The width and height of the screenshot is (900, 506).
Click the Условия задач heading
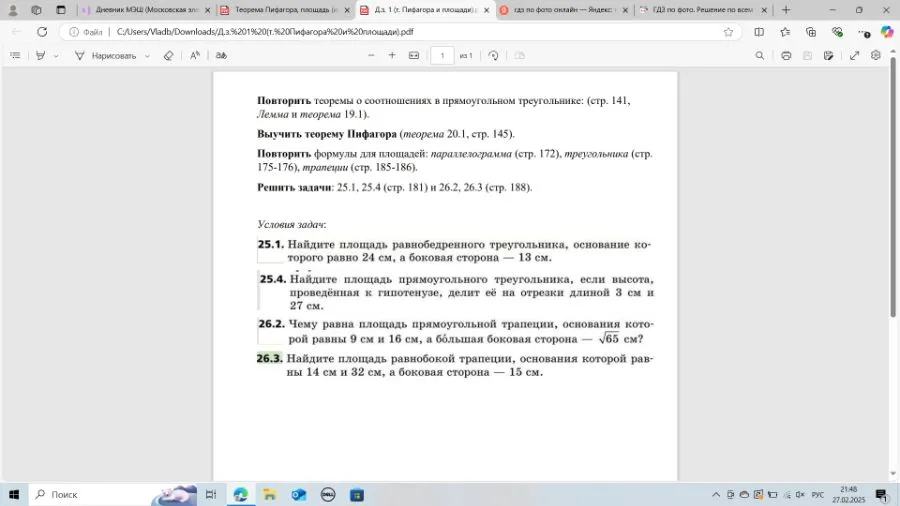tap(292, 224)
